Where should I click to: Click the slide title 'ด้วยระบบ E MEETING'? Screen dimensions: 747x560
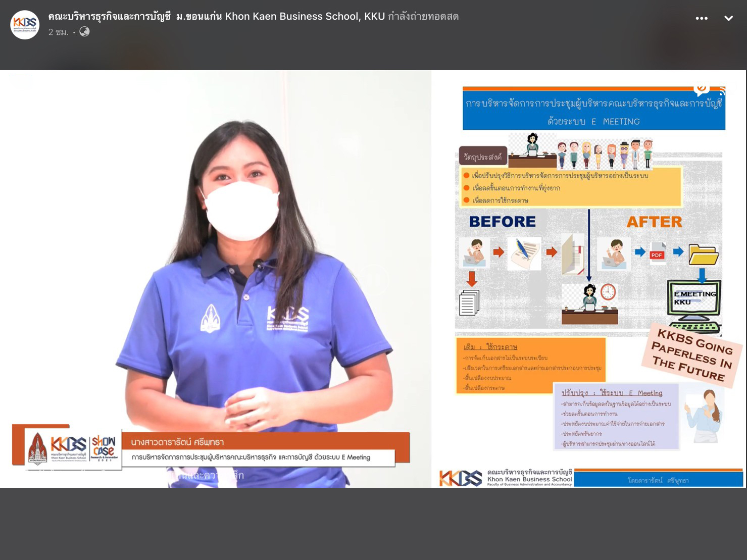tap(593, 121)
